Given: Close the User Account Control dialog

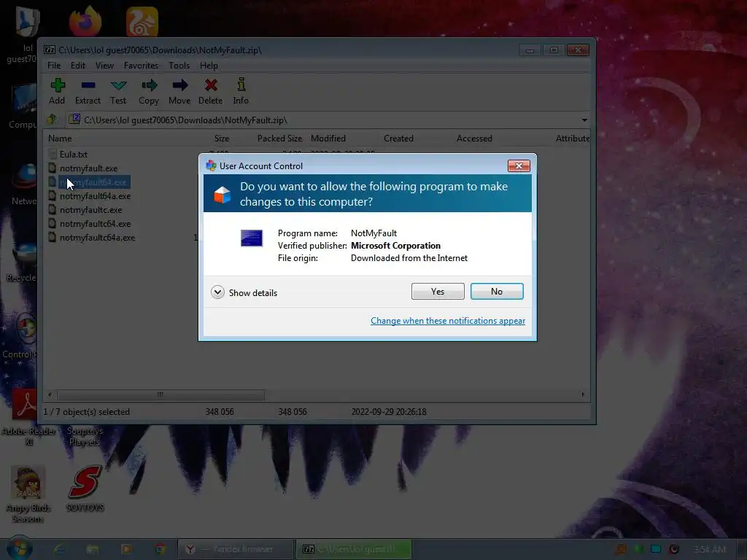Looking at the screenshot, I should (519, 166).
